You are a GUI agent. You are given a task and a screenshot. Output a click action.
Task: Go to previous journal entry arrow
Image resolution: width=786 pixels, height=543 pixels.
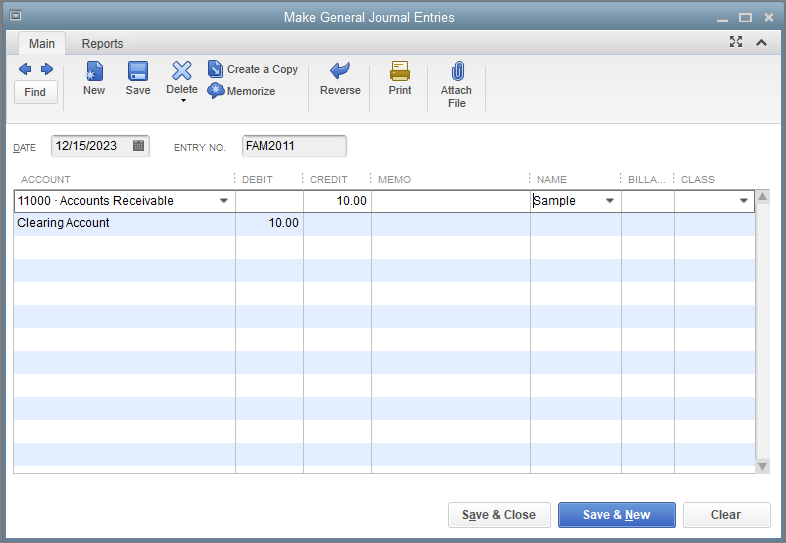coord(25,69)
